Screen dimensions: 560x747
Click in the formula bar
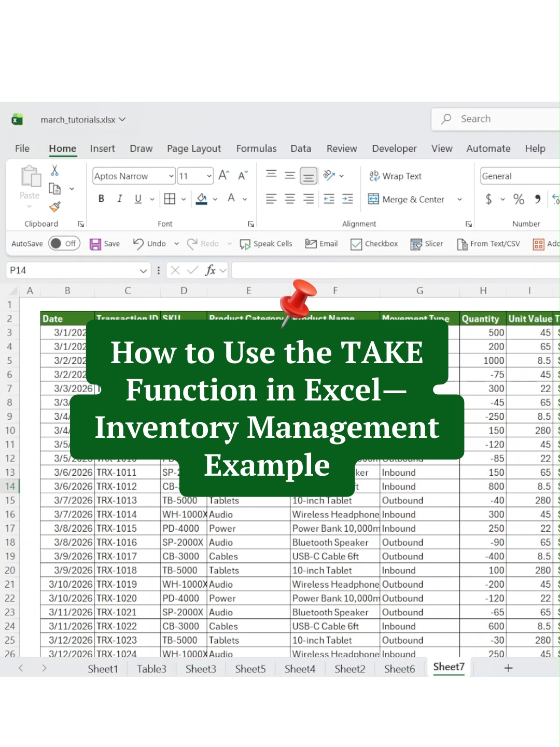pos(396,270)
